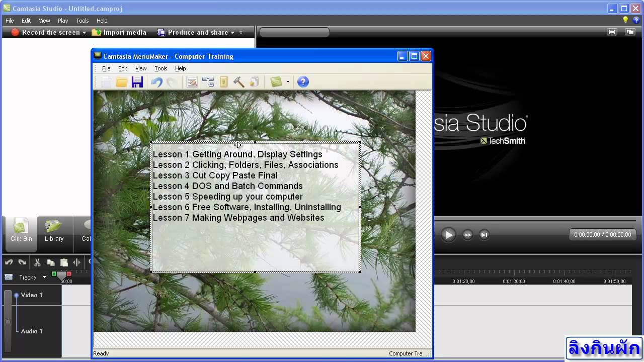Screen dimensions: 644x362
Task: Click the switch-plate icon in MenuMaker toolbar
Action: pos(224,82)
